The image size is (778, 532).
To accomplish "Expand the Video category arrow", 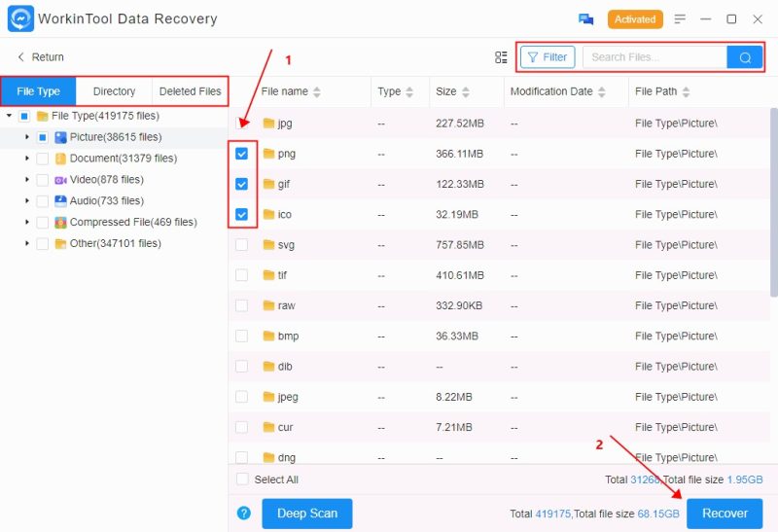I will point(27,180).
